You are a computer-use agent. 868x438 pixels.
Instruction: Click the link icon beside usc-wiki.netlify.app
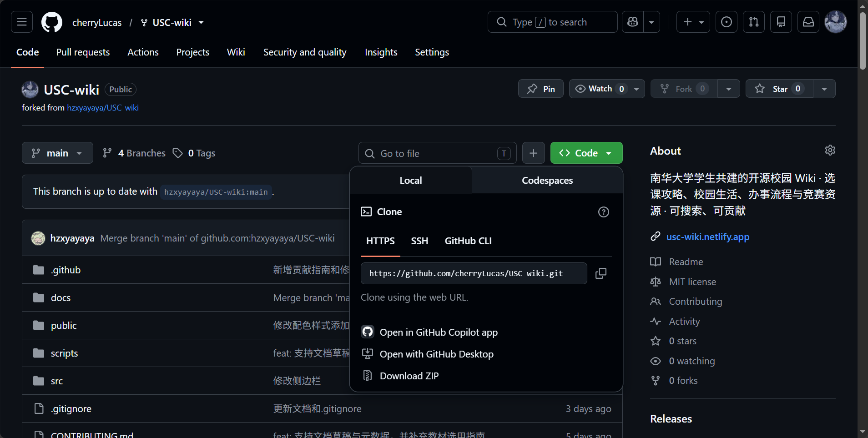656,237
